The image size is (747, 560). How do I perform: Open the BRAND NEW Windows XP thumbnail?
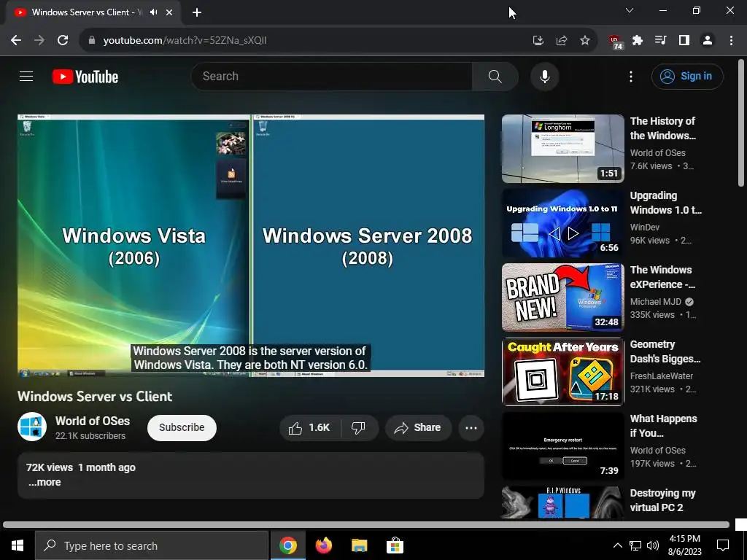562,297
